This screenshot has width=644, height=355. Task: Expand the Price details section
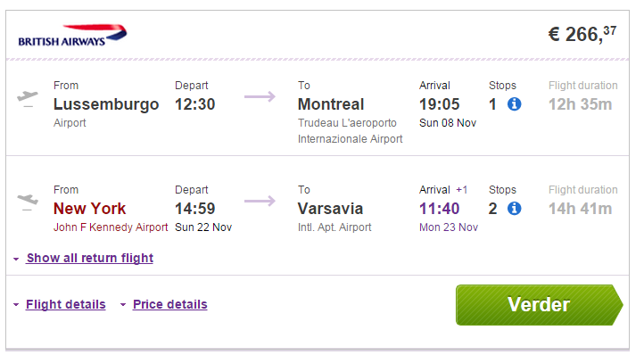(x=170, y=304)
